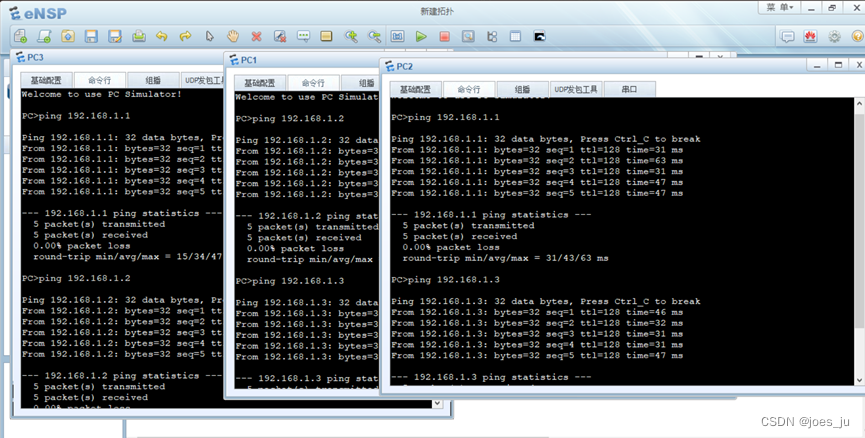Click the Show All Interfaces icon

tap(492, 36)
